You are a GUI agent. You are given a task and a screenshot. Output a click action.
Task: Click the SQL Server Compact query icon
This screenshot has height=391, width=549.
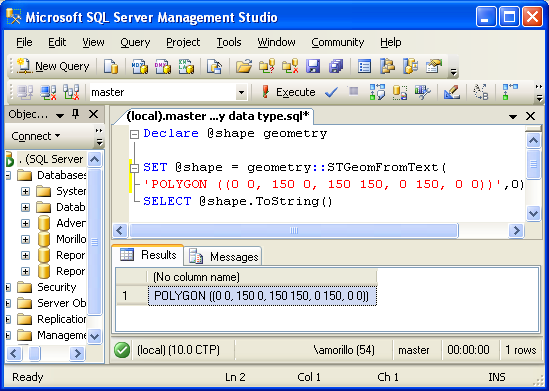pos(214,66)
